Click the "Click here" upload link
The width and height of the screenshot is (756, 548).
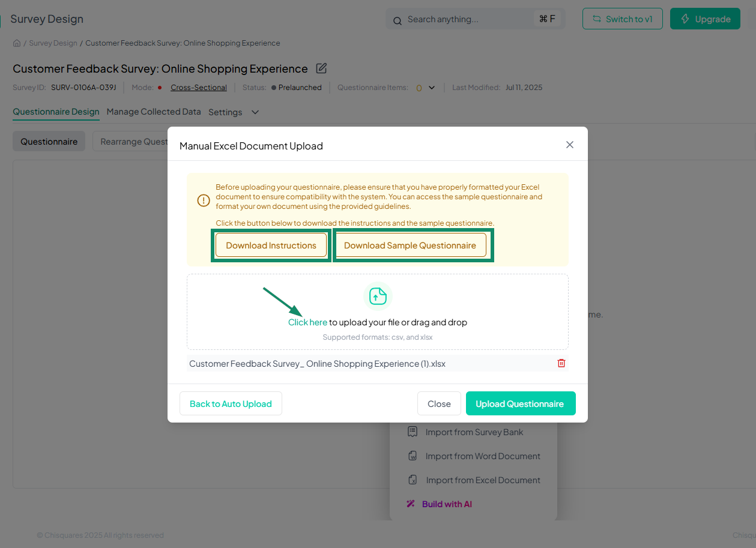(x=307, y=322)
